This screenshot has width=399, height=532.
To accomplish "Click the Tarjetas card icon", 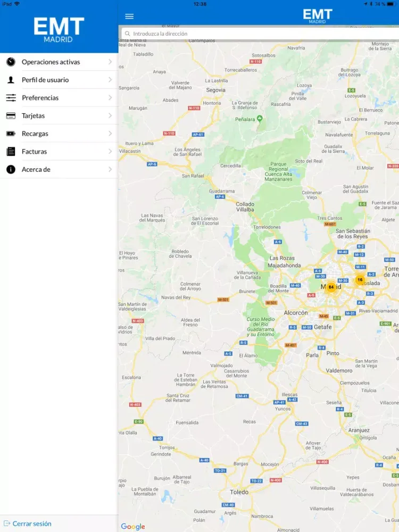I will tap(11, 116).
